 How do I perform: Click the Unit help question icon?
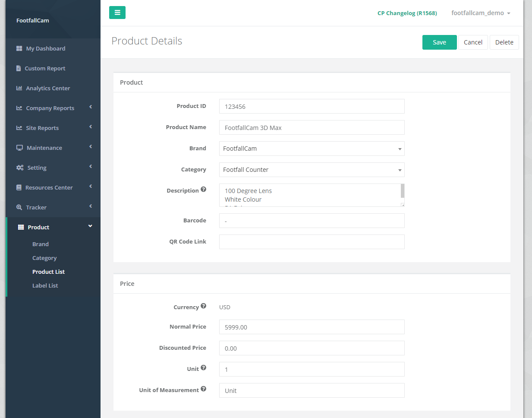(x=203, y=368)
